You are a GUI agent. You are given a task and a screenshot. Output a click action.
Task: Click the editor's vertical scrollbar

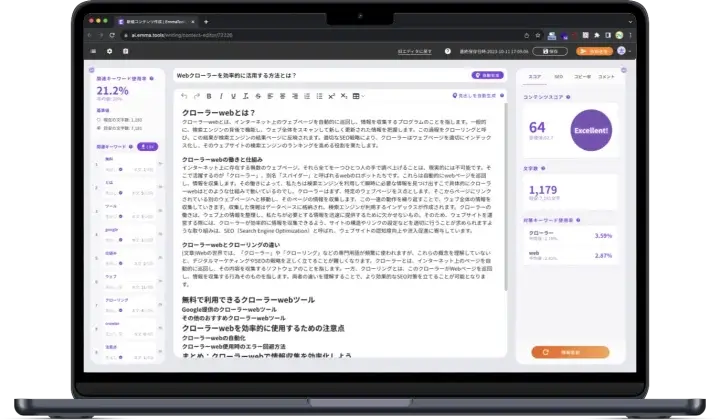pos(505,200)
